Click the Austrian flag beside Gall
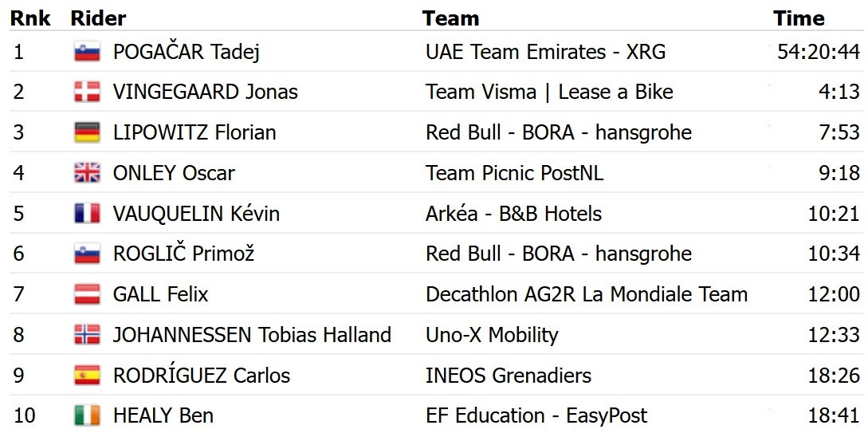The image size is (868, 433). [x=87, y=294]
